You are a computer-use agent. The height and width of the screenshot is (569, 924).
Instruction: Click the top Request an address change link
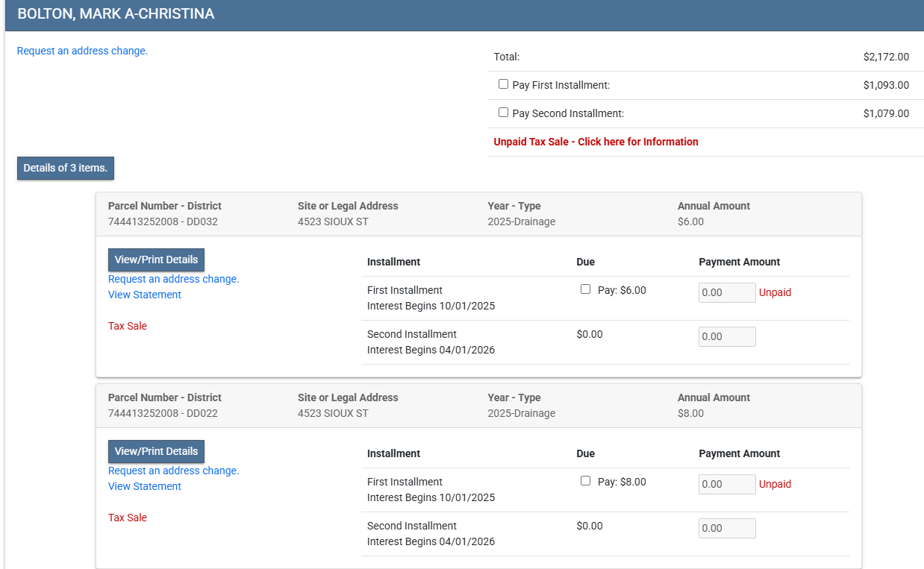[x=82, y=51]
